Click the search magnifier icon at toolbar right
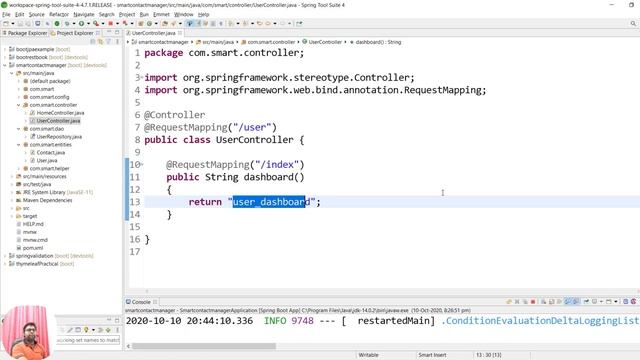The width and height of the screenshot is (640, 360). point(633,24)
